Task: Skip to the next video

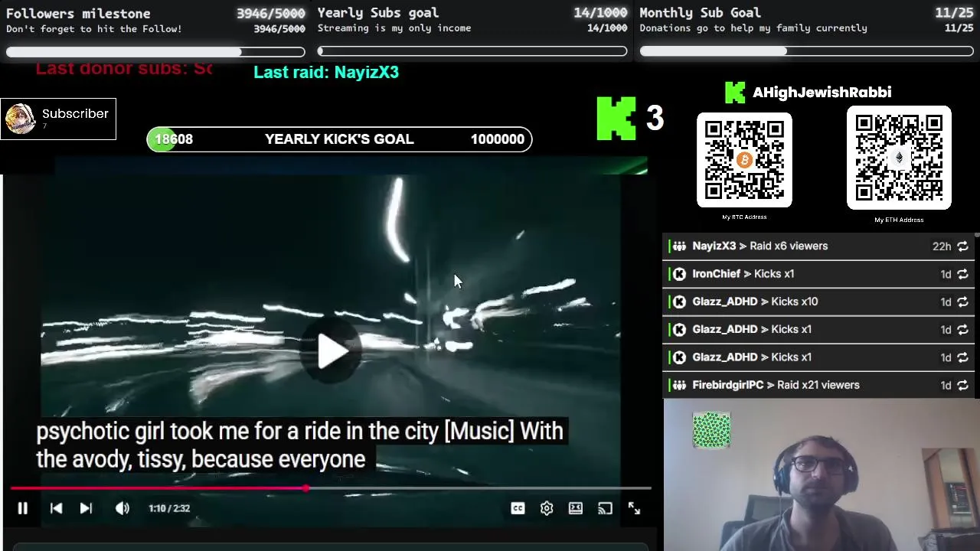Action: [86, 508]
